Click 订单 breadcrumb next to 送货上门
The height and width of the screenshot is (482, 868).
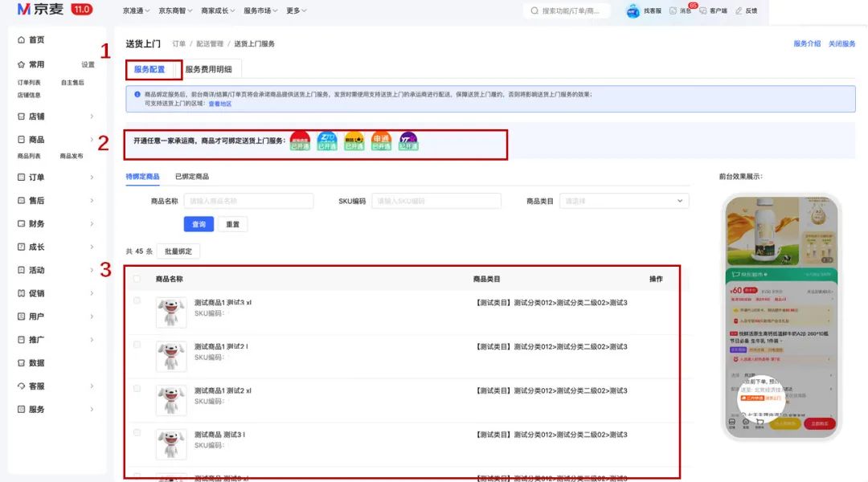178,43
